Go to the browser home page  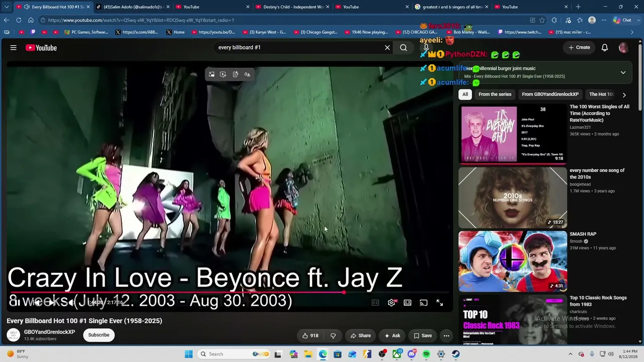coord(31,20)
